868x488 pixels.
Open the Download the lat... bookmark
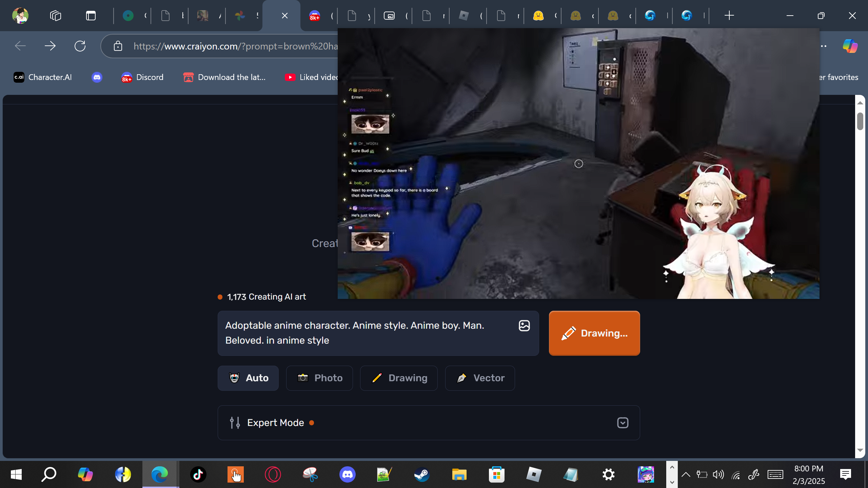(x=224, y=77)
